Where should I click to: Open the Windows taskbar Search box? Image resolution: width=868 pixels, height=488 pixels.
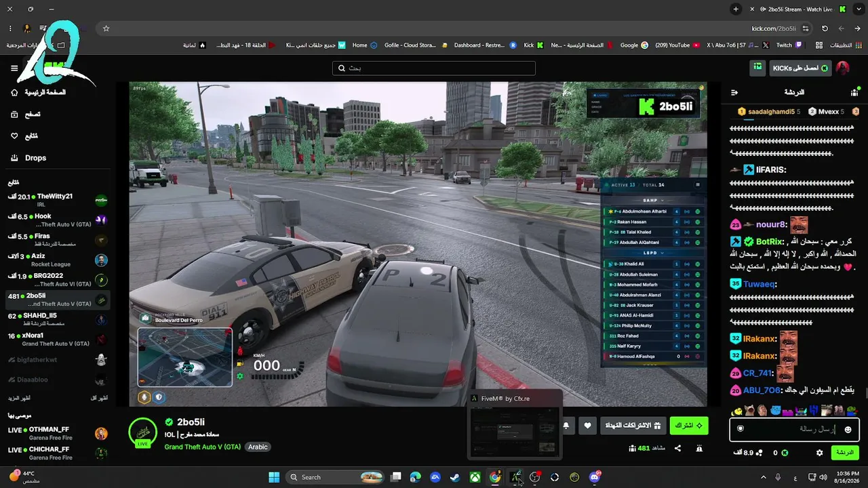336,477
